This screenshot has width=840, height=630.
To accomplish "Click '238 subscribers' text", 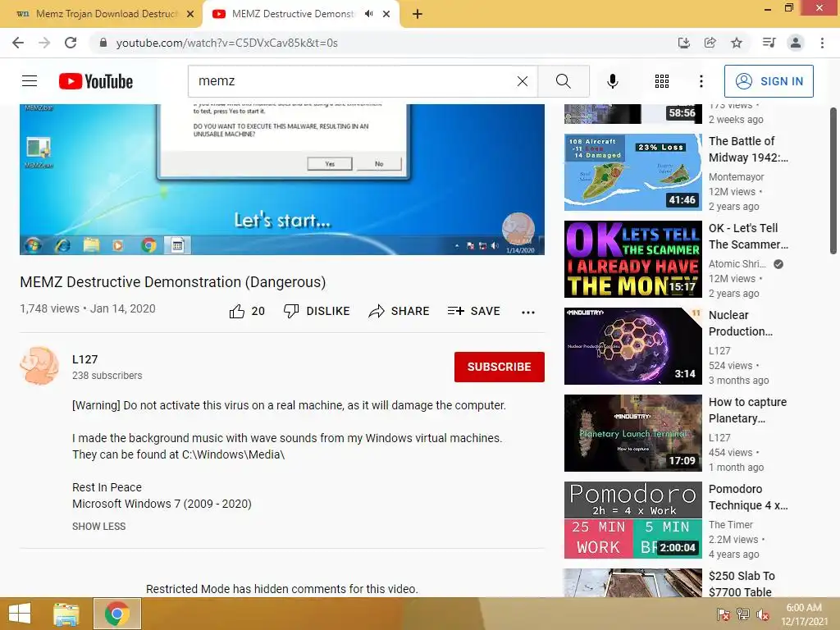I will (107, 376).
